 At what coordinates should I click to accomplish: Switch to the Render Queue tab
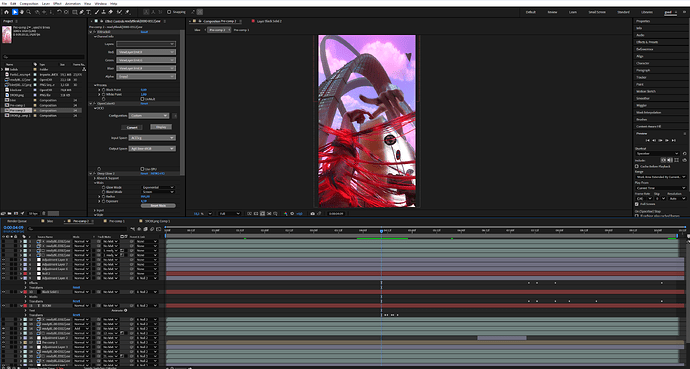[17, 221]
